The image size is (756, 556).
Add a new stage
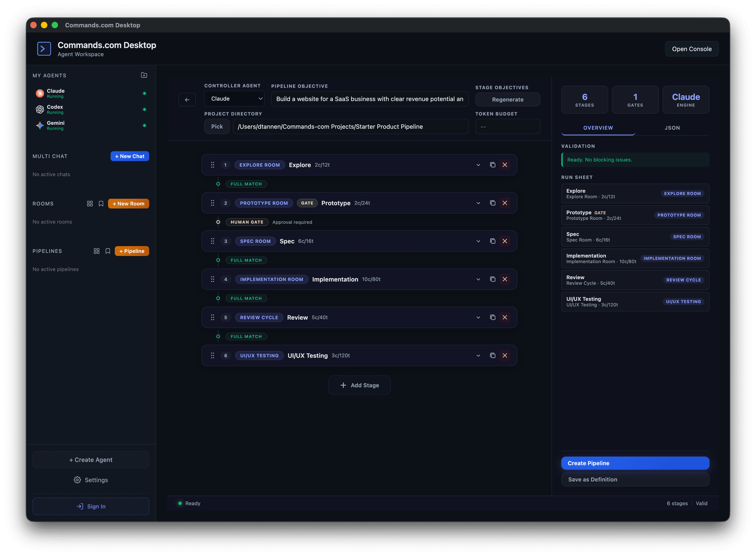(359, 385)
